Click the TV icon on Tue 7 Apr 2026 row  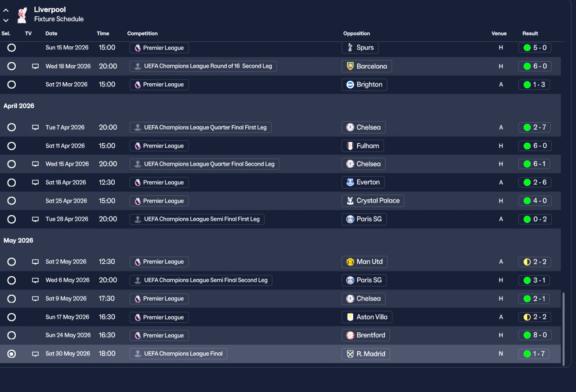pos(35,127)
